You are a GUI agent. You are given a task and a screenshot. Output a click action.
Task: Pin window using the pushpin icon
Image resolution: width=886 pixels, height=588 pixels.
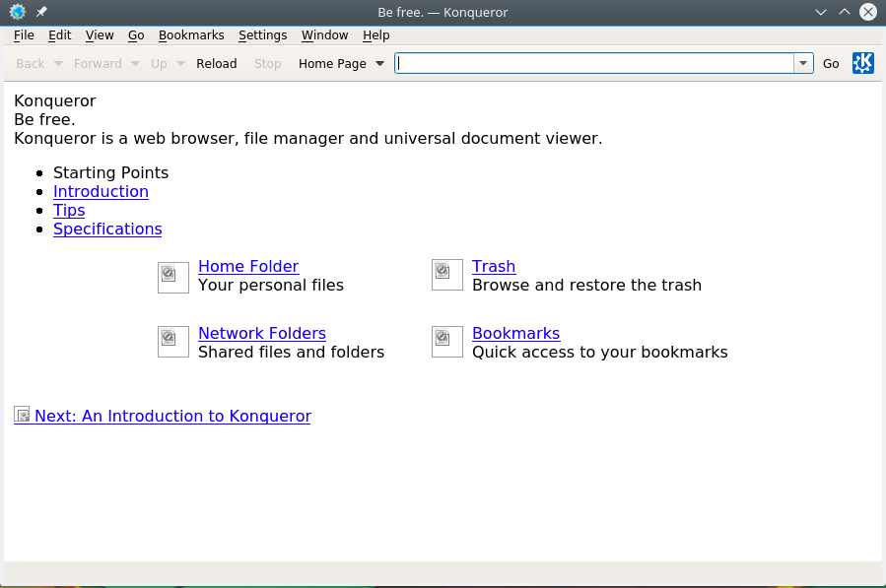click(x=41, y=12)
